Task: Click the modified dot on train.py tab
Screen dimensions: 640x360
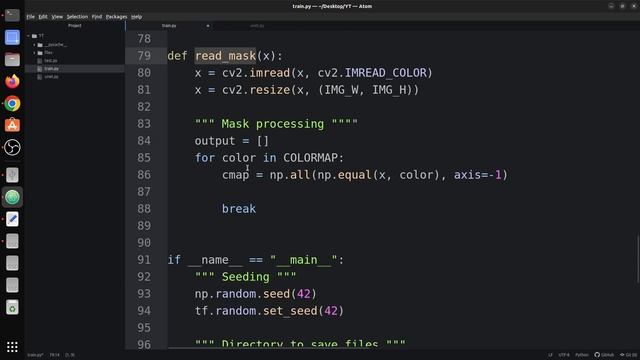Action: [x=208, y=26]
